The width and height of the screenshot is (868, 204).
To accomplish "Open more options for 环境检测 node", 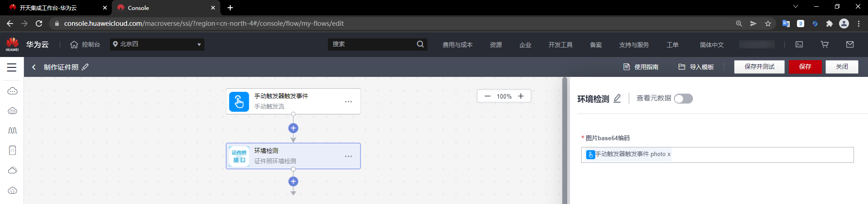I will (348, 156).
